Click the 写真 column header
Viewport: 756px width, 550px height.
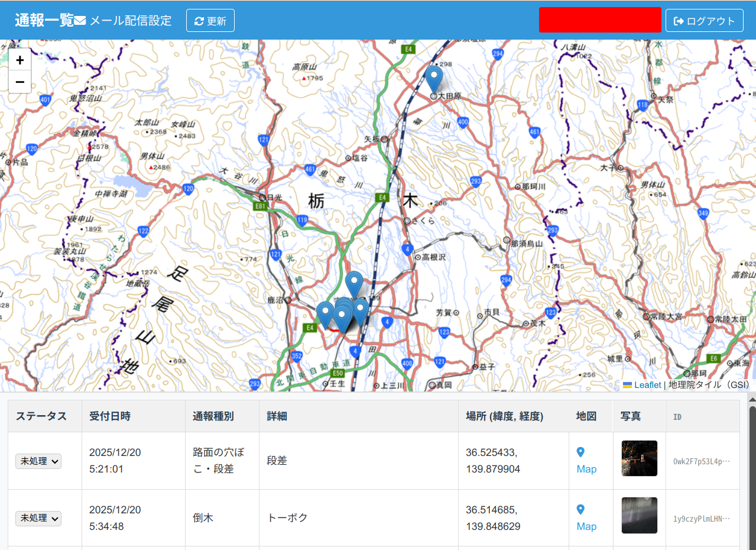coord(640,416)
